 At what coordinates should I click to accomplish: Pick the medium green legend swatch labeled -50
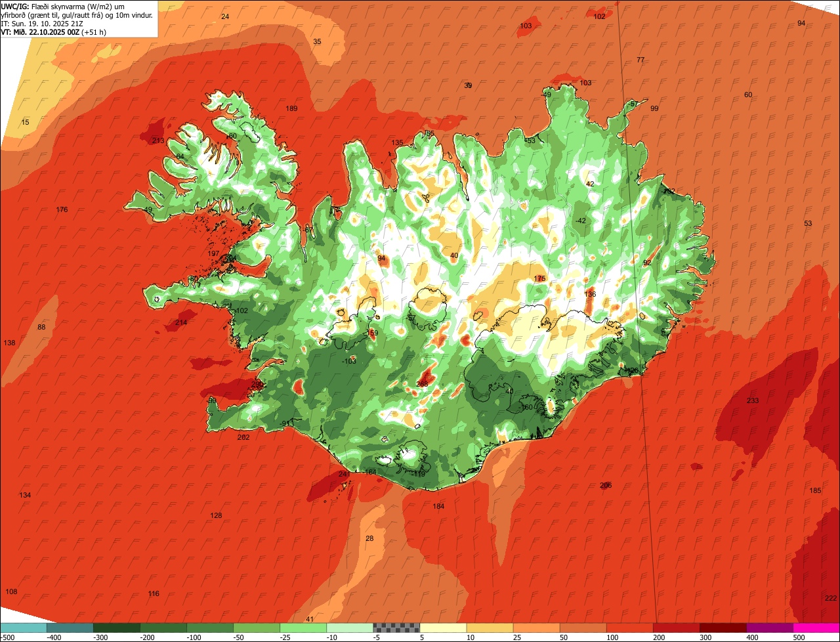click(256, 628)
